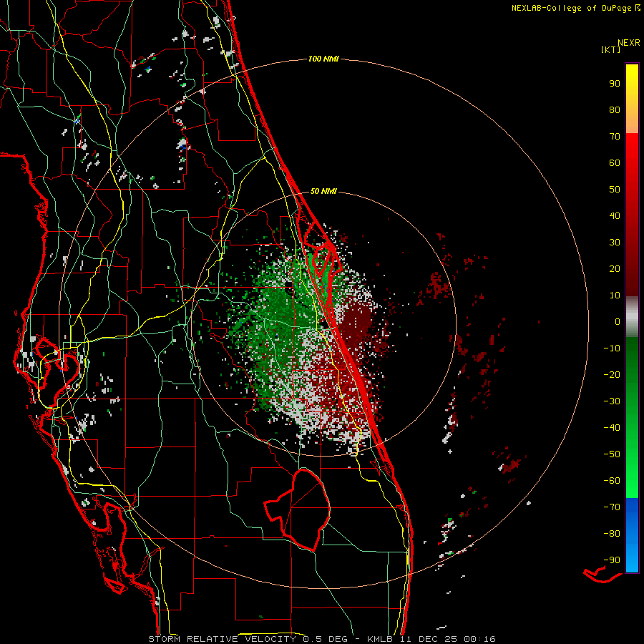This screenshot has width=644, height=644.
Task: Click the NEXR label above the color scale
Action: [x=628, y=43]
